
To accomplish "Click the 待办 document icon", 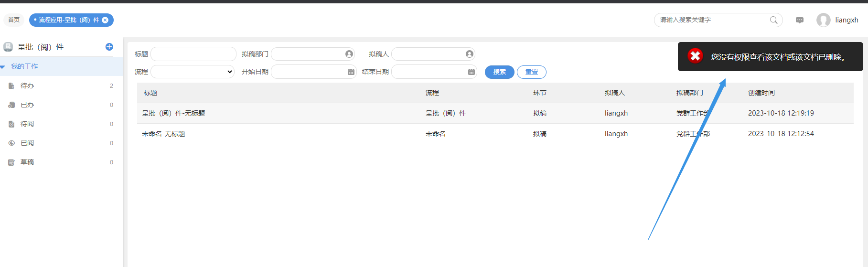I will click(x=11, y=86).
